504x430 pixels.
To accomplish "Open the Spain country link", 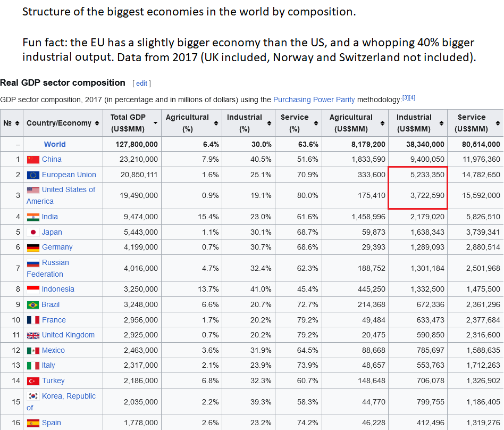I will coord(52,423).
